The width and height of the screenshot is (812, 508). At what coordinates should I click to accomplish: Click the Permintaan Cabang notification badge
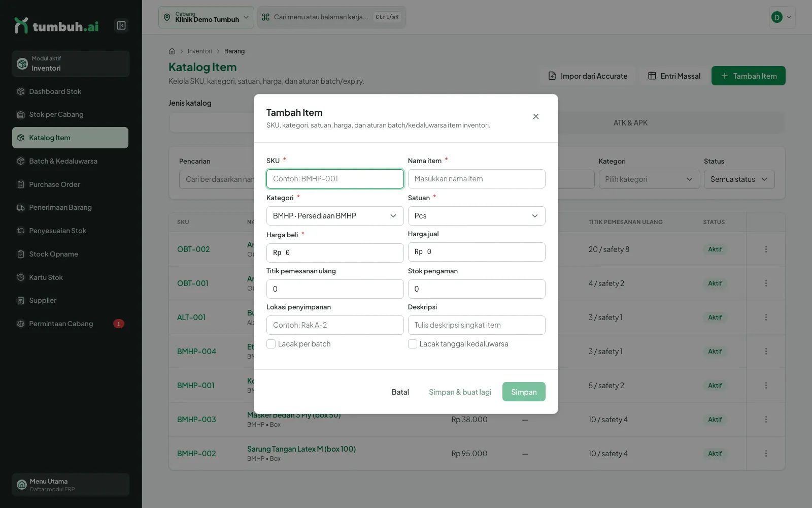tap(119, 324)
